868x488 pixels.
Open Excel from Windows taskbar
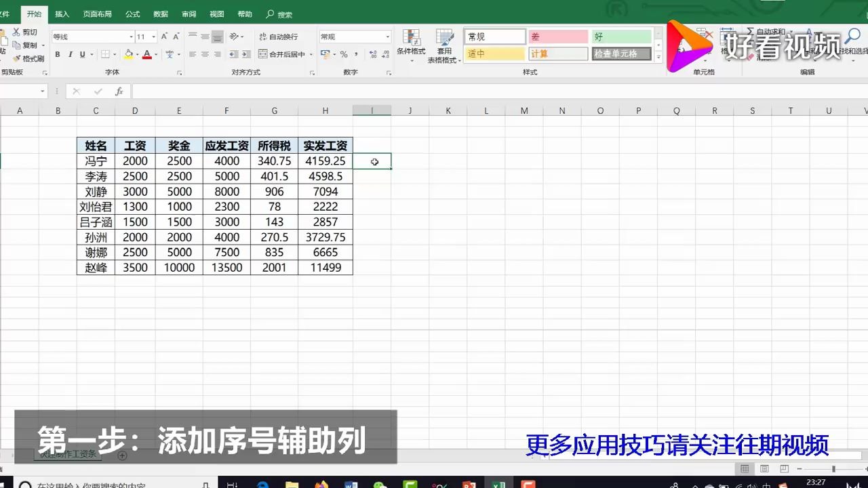click(498, 483)
